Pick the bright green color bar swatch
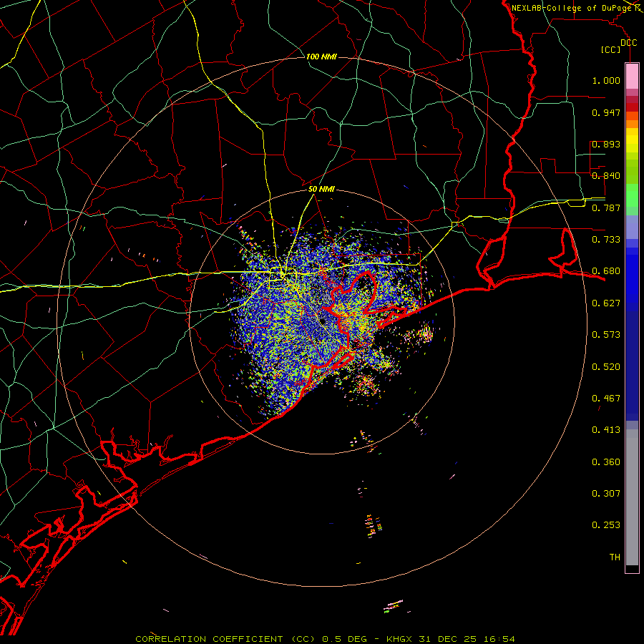The image size is (644, 644). [x=632, y=195]
